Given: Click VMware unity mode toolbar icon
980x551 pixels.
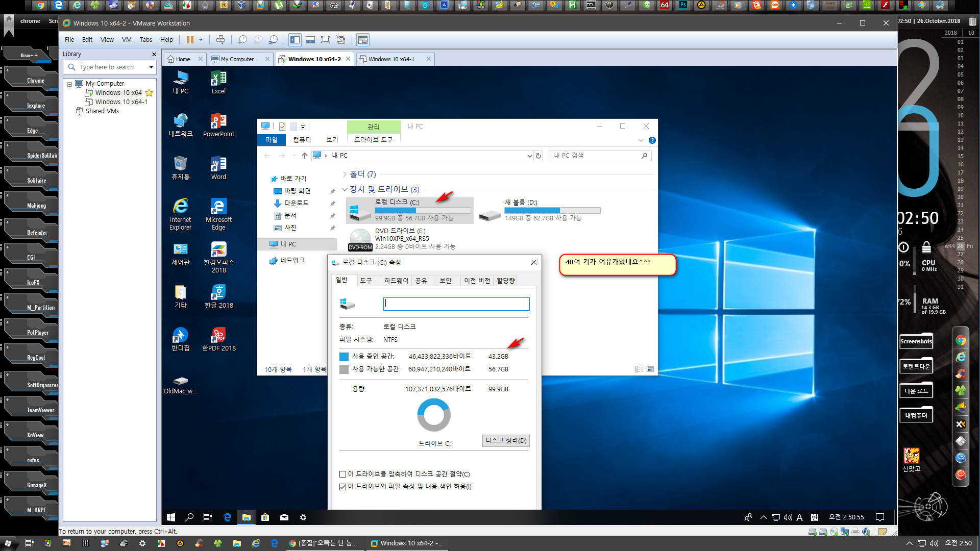Looking at the screenshot, I should pyautogui.click(x=341, y=40).
